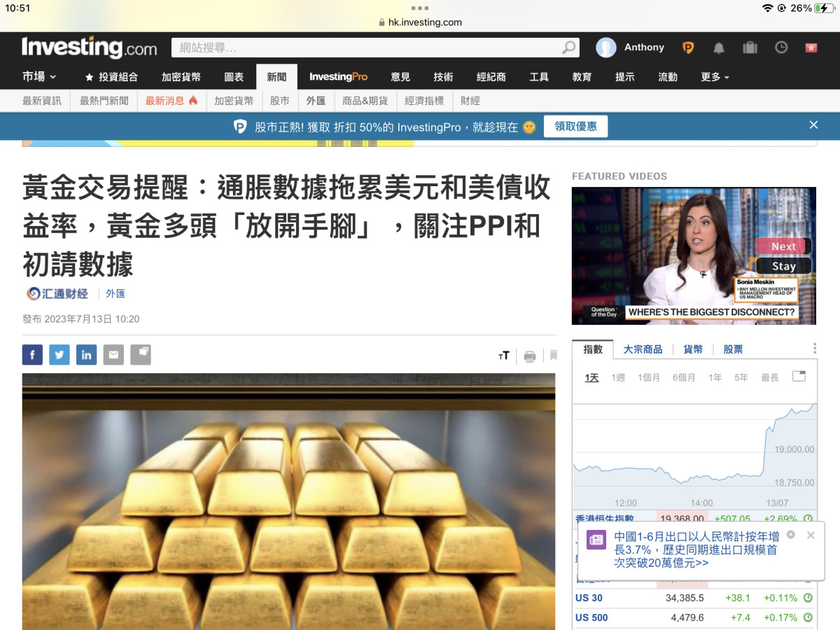Select the 5年 chart range
This screenshot has width=840, height=630.
point(741,377)
